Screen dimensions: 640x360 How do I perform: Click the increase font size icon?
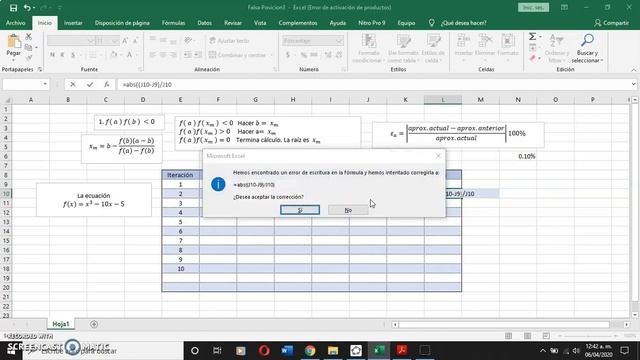(x=125, y=40)
